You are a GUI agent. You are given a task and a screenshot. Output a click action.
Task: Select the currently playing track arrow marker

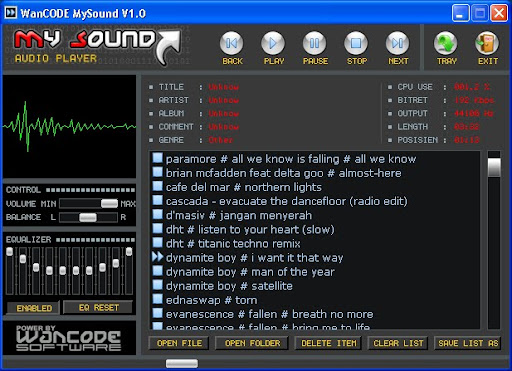157,257
